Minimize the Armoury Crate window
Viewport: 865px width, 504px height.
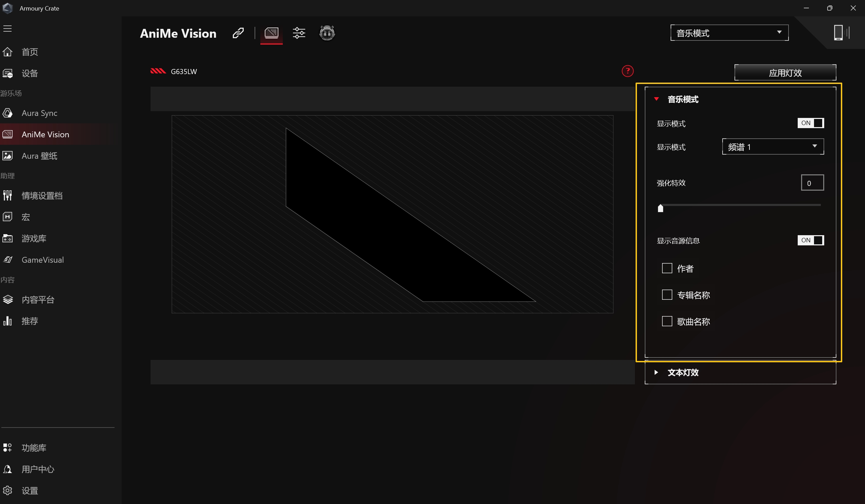point(806,8)
